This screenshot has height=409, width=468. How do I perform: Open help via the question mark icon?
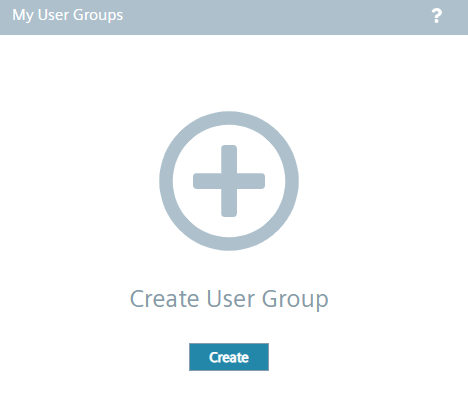436,16
